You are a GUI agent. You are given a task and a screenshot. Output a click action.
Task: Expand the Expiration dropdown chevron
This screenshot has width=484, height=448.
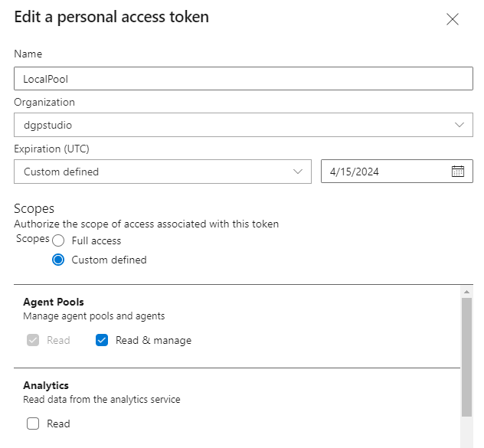pos(298,172)
